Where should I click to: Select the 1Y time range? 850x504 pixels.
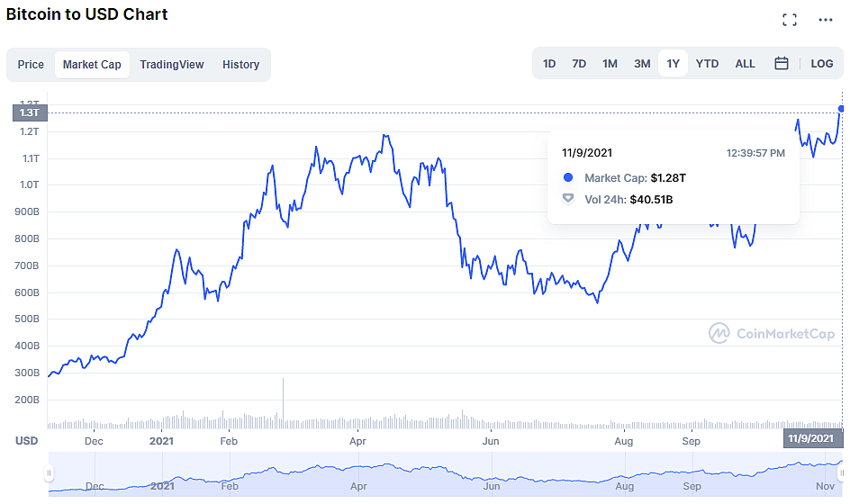coord(673,63)
